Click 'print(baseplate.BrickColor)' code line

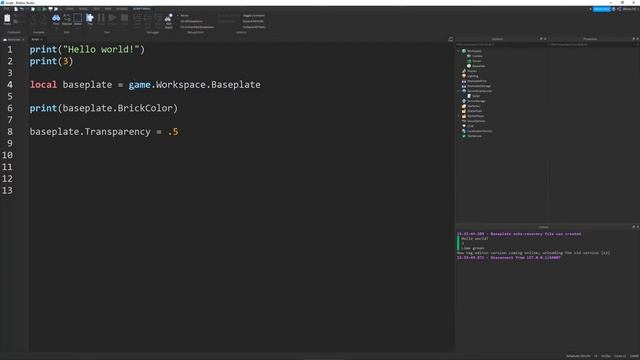coord(104,108)
